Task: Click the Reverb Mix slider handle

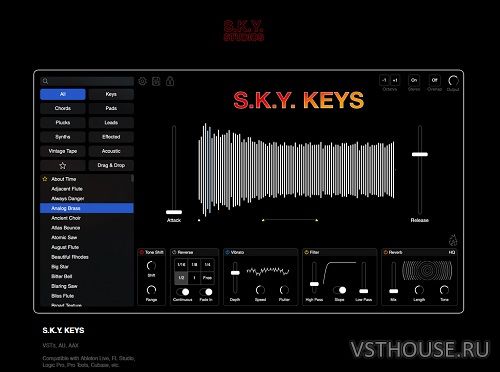Action: click(393, 291)
